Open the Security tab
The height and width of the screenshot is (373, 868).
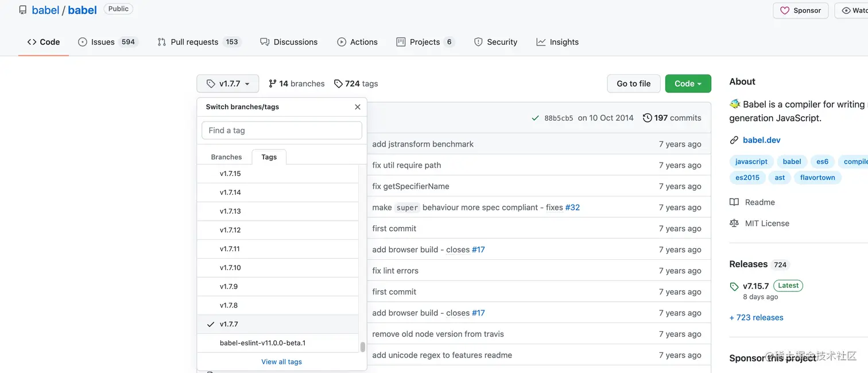(495, 42)
